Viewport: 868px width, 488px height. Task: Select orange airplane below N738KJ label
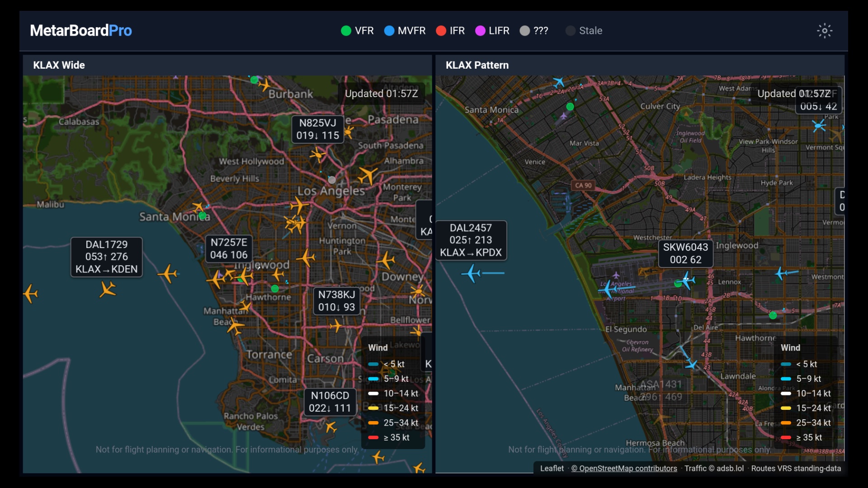pos(336,325)
